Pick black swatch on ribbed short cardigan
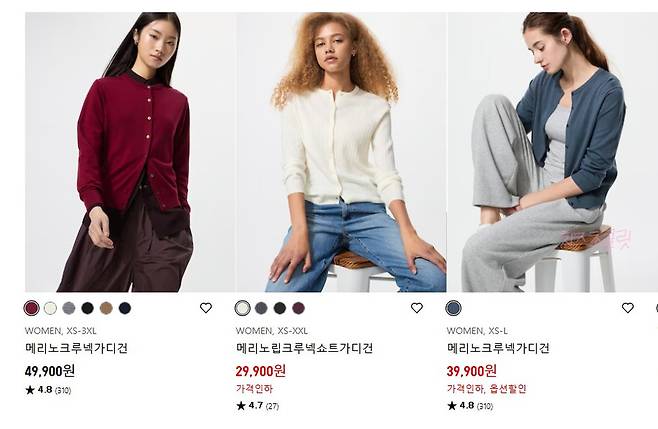The height and width of the screenshot is (429, 658). [280, 308]
